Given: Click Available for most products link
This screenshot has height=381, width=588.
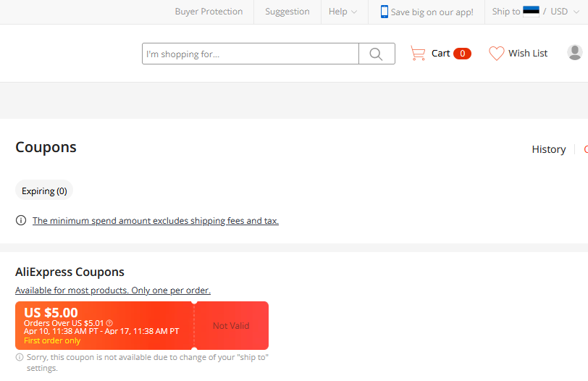Looking at the screenshot, I should pos(113,290).
